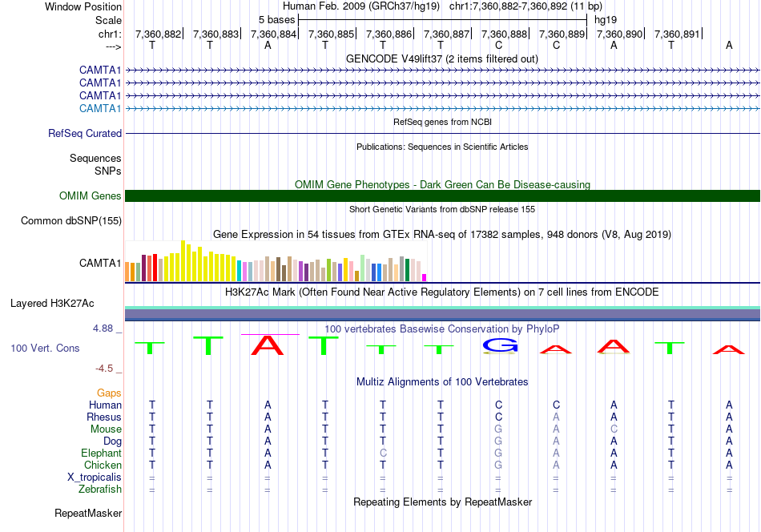
Task: Click the -4.5 lower scale value
Action: point(104,369)
